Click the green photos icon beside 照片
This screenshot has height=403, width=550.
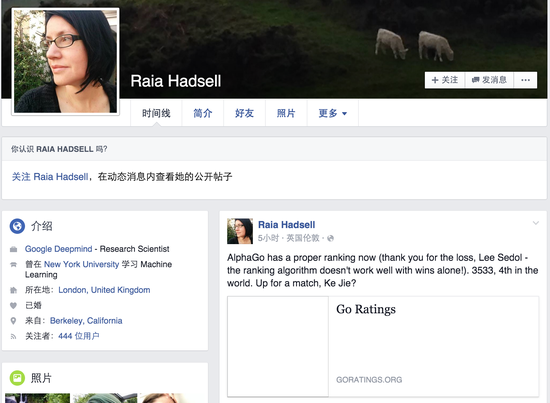[17, 378]
